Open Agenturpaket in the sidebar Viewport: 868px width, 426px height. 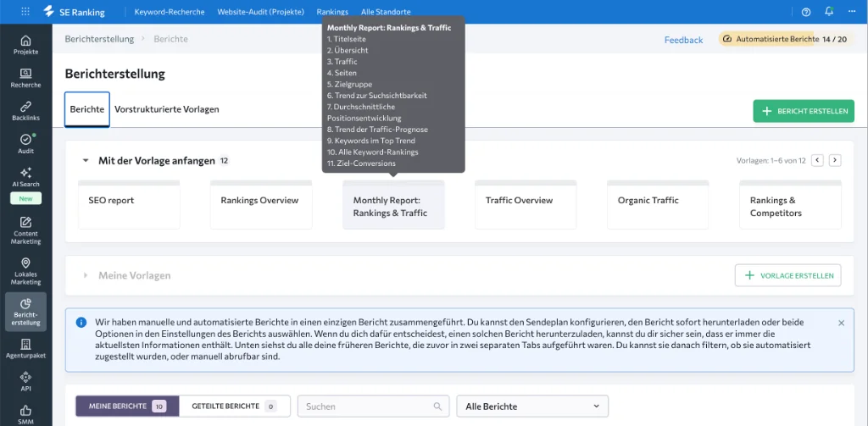coord(26,349)
